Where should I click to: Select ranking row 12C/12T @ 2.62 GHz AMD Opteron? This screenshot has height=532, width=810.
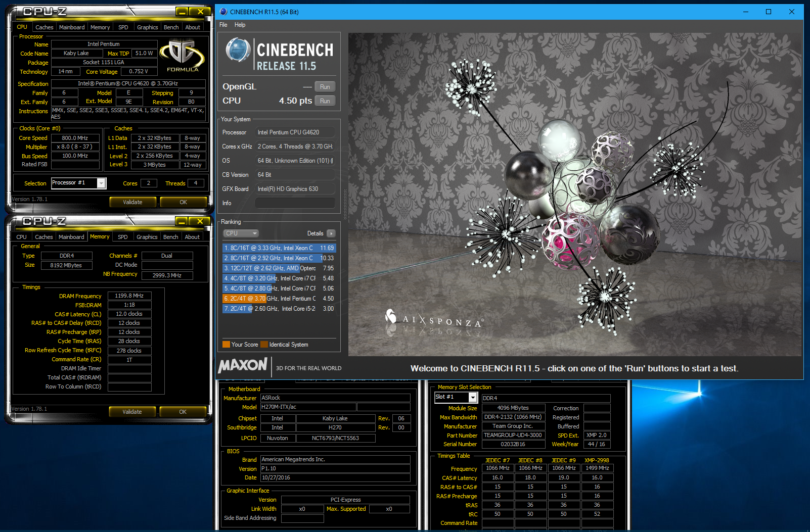279,268
